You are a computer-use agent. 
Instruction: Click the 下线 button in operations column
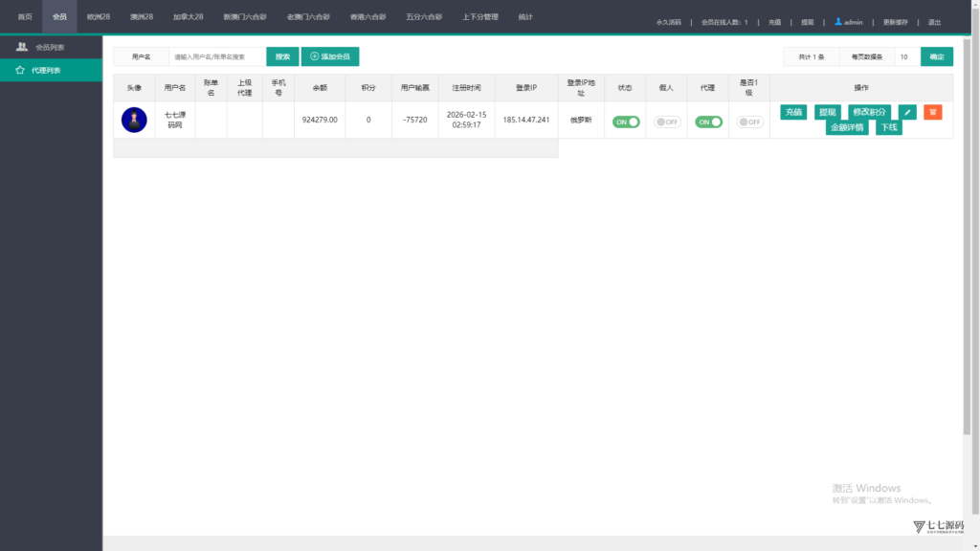point(888,127)
